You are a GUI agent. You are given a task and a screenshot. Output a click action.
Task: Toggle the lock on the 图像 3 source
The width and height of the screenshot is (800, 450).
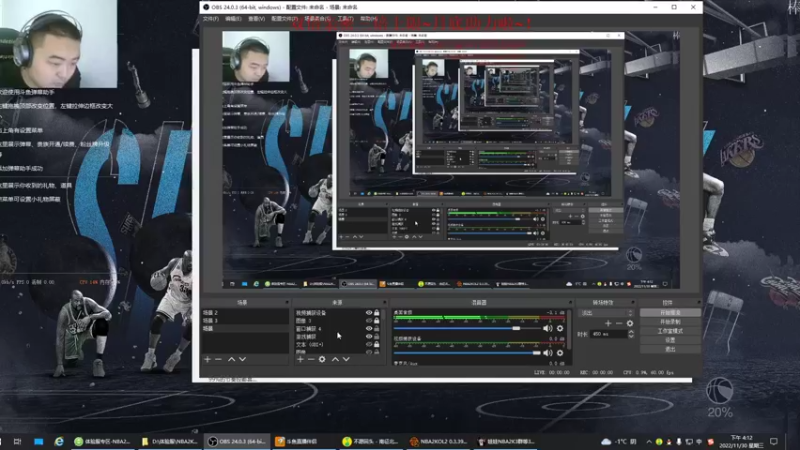pos(377,321)
